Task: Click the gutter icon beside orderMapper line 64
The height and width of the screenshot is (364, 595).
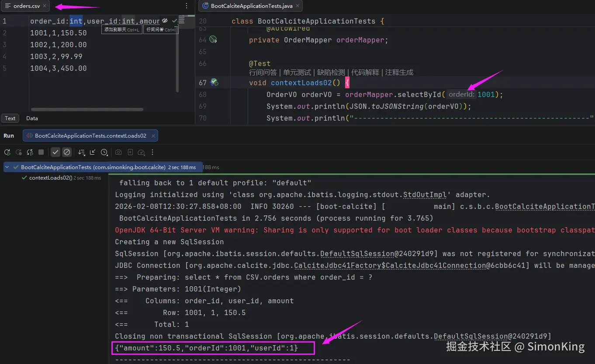Action: (x=213, y=40)
